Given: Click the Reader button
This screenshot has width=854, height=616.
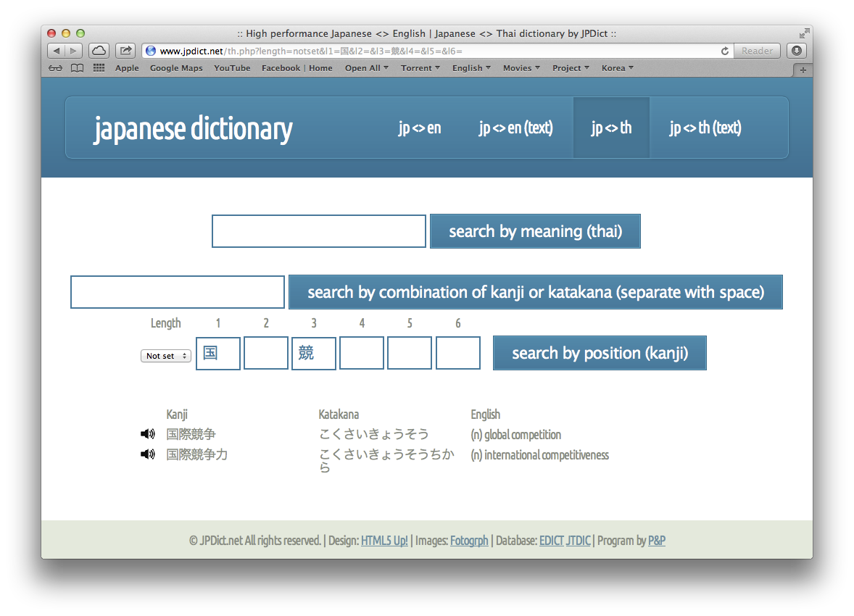Looking at the screenshot, I should point(757,51).
